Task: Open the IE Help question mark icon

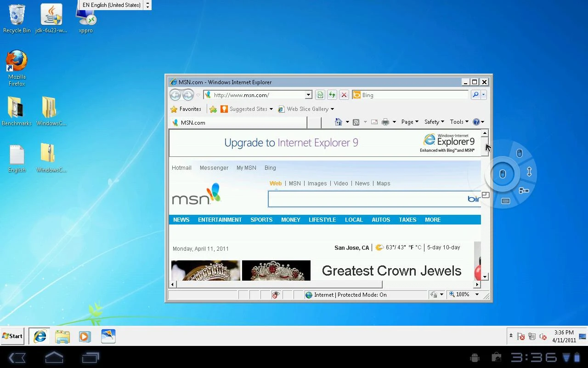Action: click(476, 122)
